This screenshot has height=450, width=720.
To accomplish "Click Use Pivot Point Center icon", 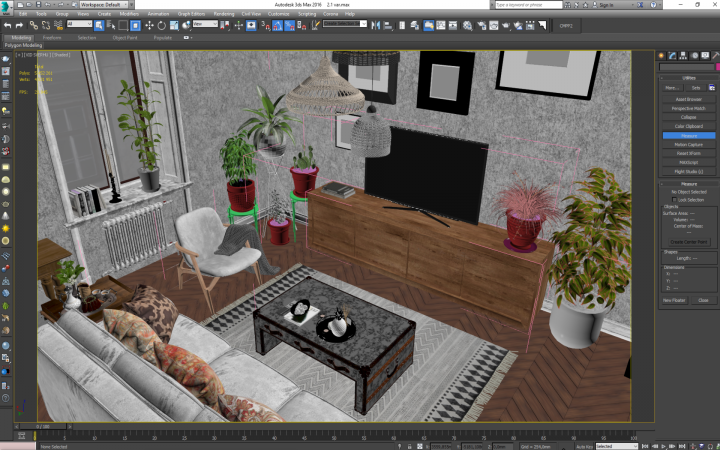I will coord(225,26).
